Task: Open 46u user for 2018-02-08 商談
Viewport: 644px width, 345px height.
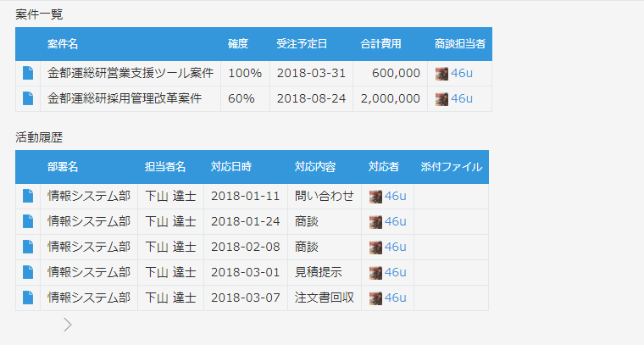Action: [x=395, y=247]
